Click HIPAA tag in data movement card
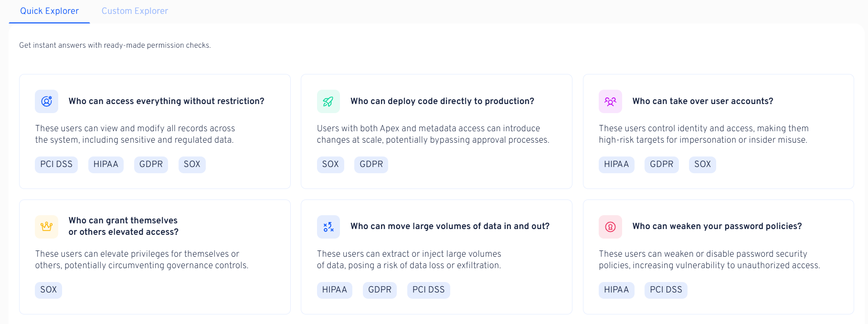The width and height of the screenshot is (868, 324). [x=334, y=290]
